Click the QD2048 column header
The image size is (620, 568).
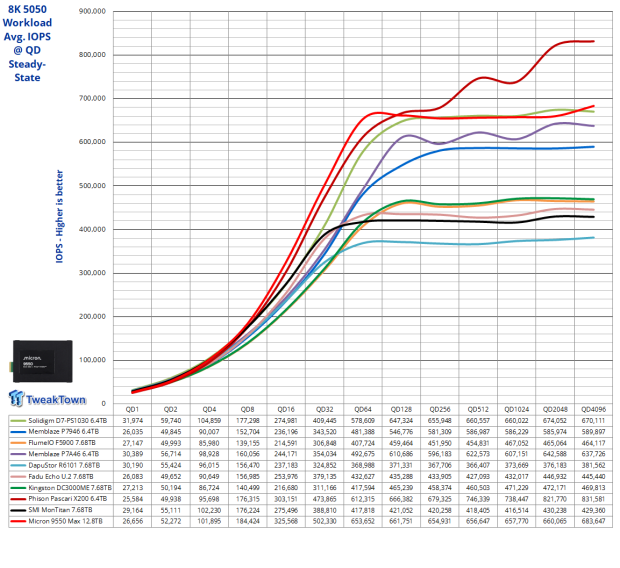555,409
